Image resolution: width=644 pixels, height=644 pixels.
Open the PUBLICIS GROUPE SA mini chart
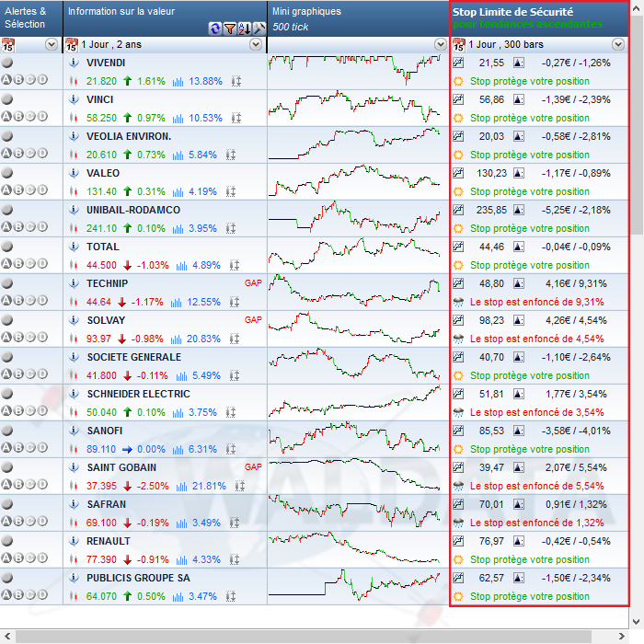point(354,585)
